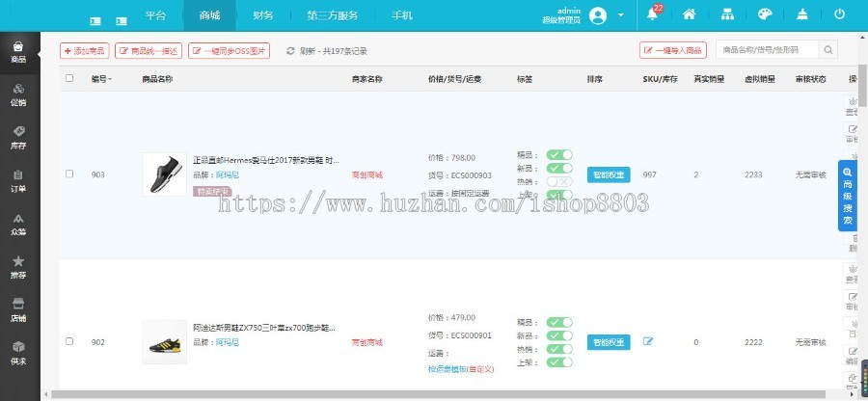The height and width of the screenshot is (401, 868).
Task: Go to 库存 inventory in sidebar
Action: tap(18, 138)
